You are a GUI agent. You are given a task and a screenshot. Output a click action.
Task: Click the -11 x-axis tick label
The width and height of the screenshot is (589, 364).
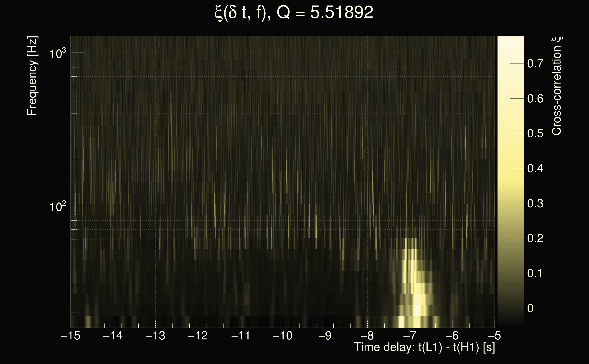tap(240, 336)
